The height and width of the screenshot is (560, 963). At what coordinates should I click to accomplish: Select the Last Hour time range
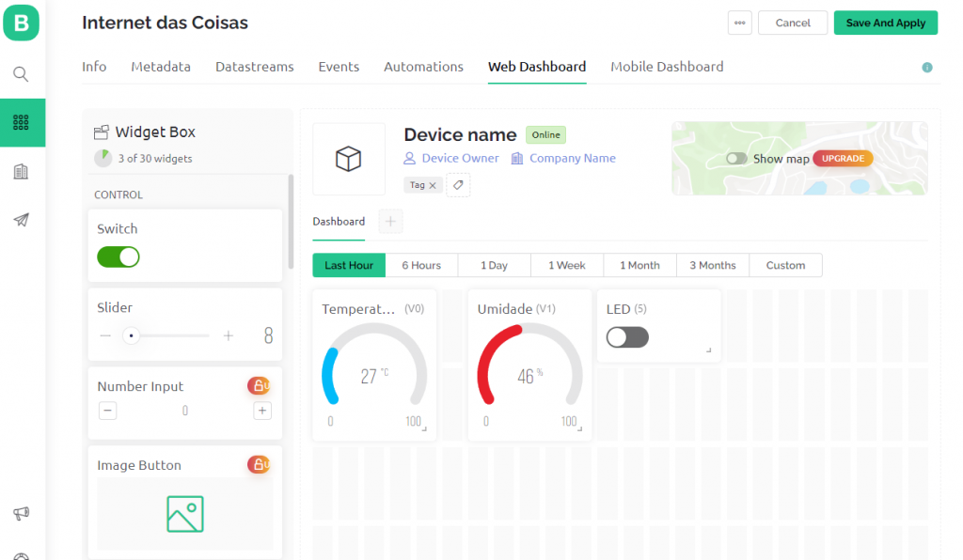pyautogui.click(x=349, y=266)
